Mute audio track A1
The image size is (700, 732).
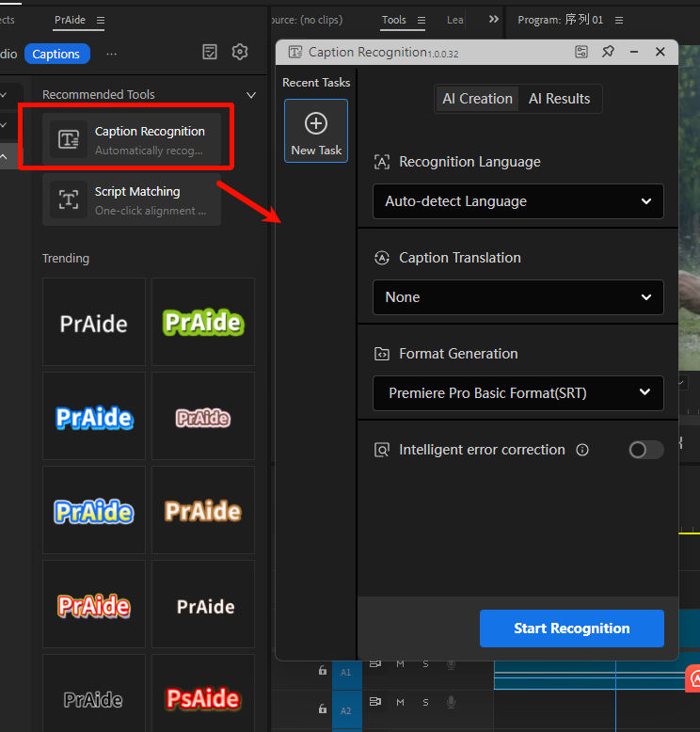pos(400,664)
